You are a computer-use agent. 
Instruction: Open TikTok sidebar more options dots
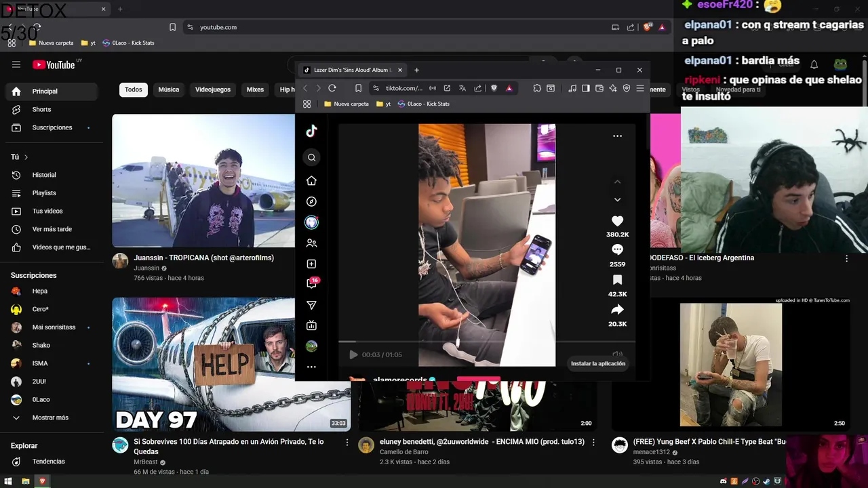pos(311,367)
